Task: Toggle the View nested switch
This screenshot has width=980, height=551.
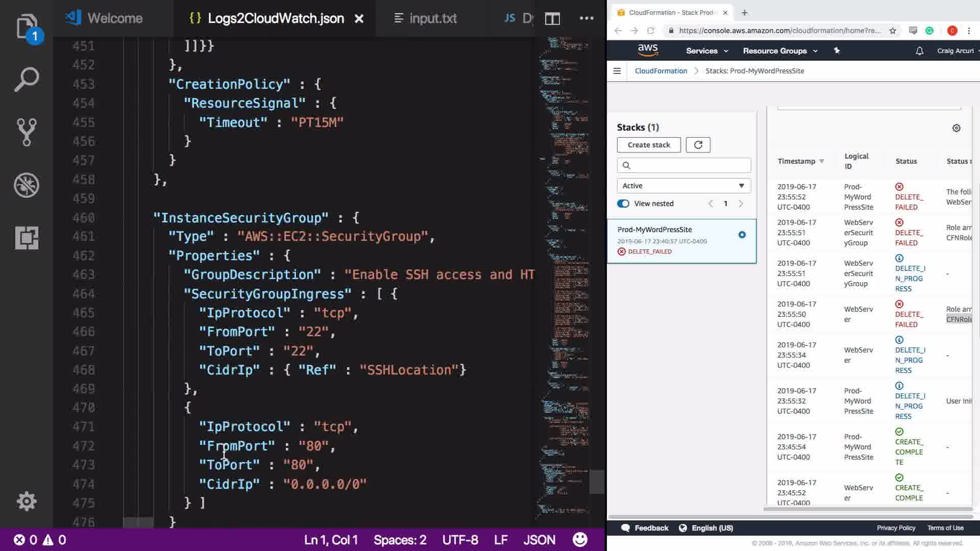Action: click(623, 204)
